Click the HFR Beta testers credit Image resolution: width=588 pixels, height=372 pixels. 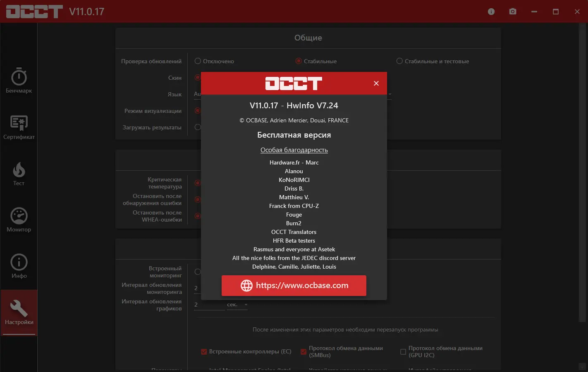click(294, 241)
